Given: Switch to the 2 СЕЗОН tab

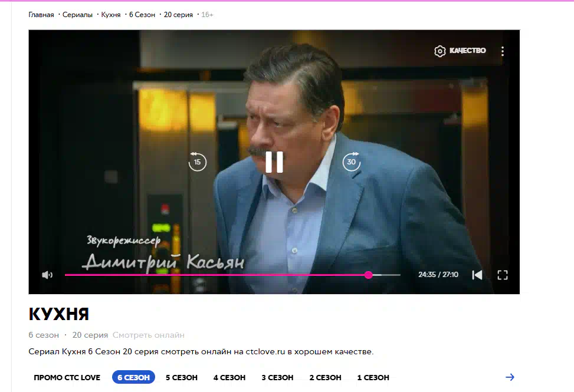Looking at the screenshot, I should click(x=326, y=377).
